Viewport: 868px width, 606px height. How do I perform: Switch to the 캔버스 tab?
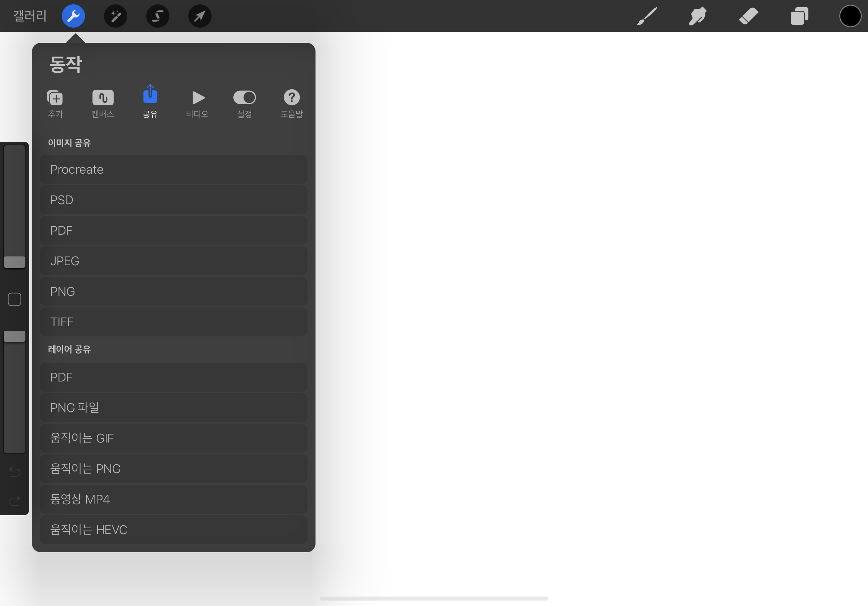[103, 103]
